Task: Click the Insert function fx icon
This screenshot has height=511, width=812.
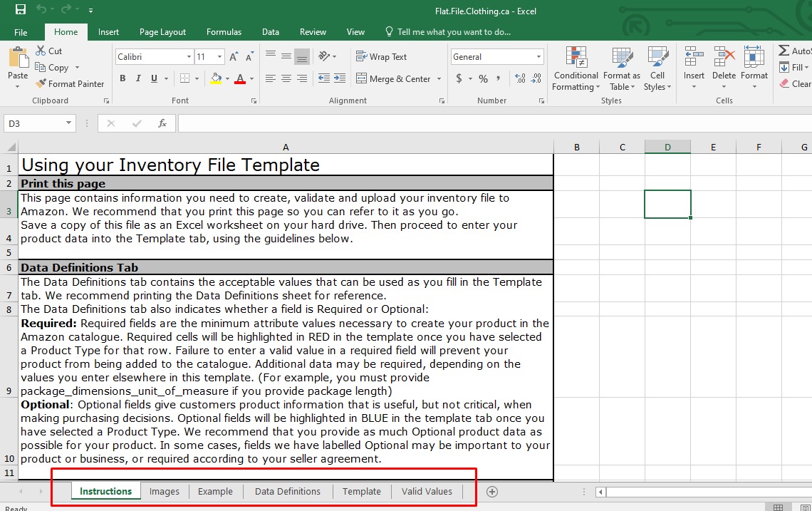Action: (x=162, y=123)
